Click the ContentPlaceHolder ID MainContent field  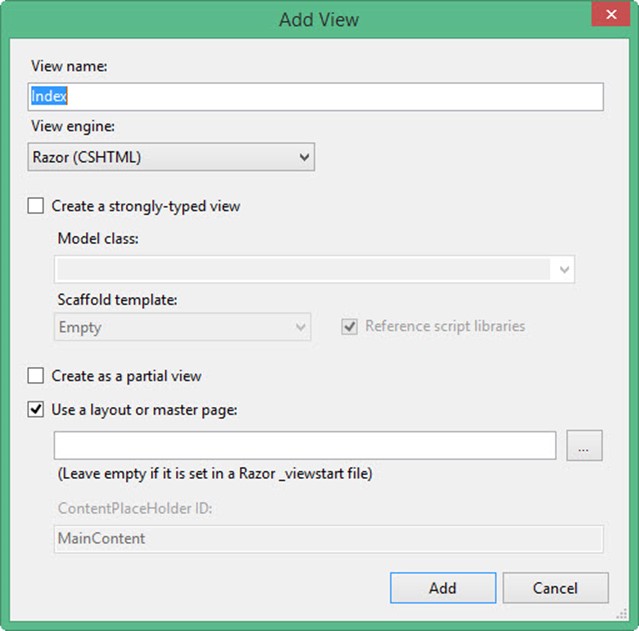pos(328,538)
